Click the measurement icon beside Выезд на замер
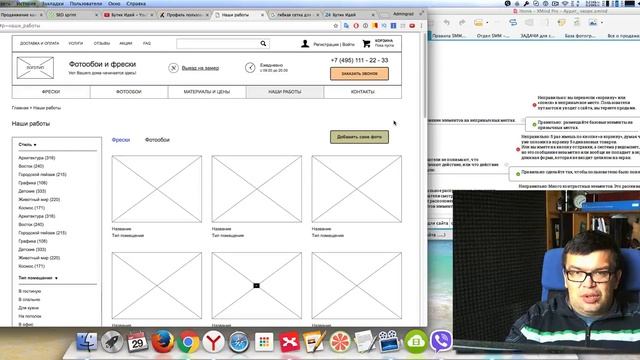This screenshot has width=640, height=360. (x=173, y=68)
